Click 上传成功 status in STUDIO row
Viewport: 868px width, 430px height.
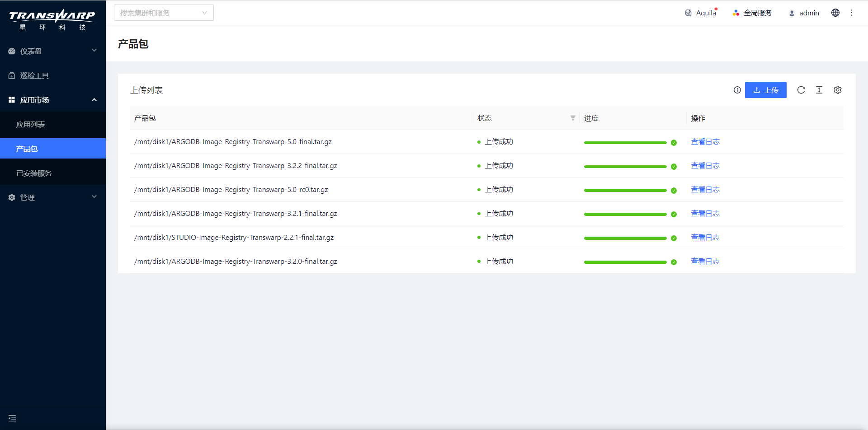point(499,238)
